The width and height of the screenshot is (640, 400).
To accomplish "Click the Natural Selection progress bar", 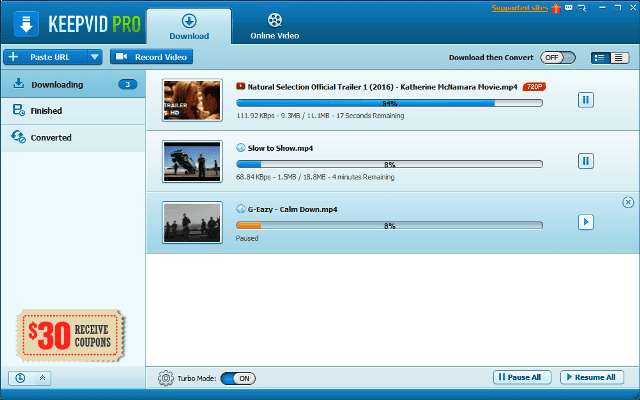I will pyautogui.click(x=389, y=103).
